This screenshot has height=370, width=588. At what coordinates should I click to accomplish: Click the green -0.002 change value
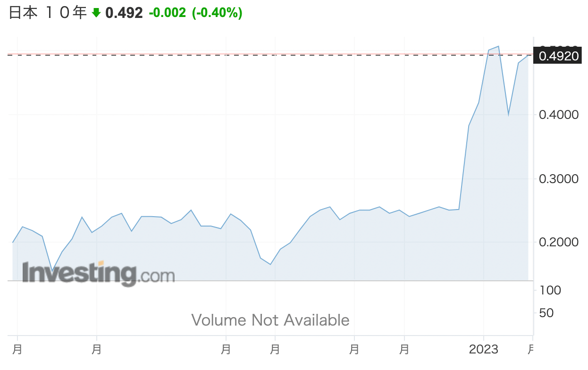168,13
